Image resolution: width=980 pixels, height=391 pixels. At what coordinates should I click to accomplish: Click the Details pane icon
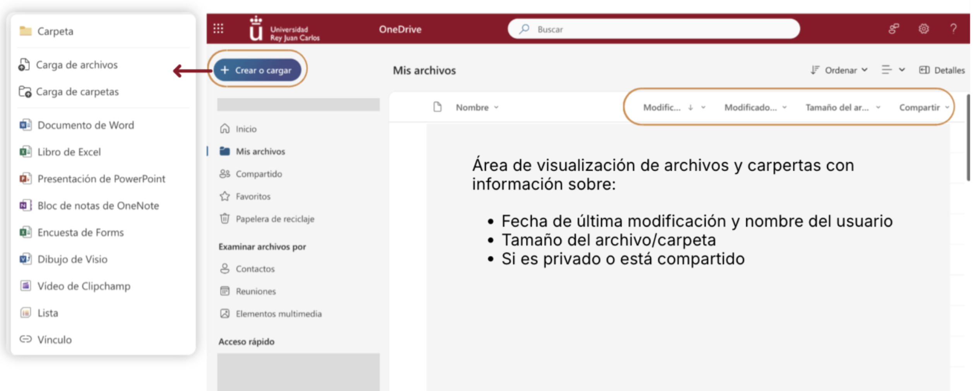click(924, 70)
